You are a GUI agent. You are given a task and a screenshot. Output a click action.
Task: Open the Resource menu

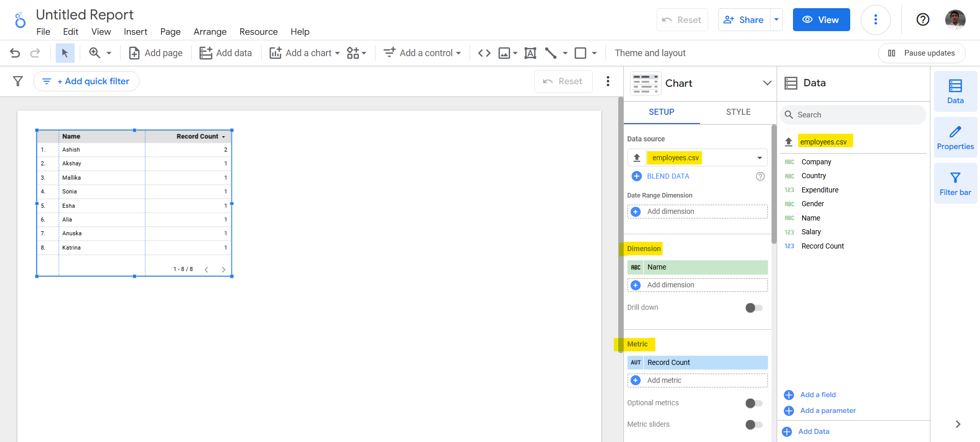[x=258, y=32]
